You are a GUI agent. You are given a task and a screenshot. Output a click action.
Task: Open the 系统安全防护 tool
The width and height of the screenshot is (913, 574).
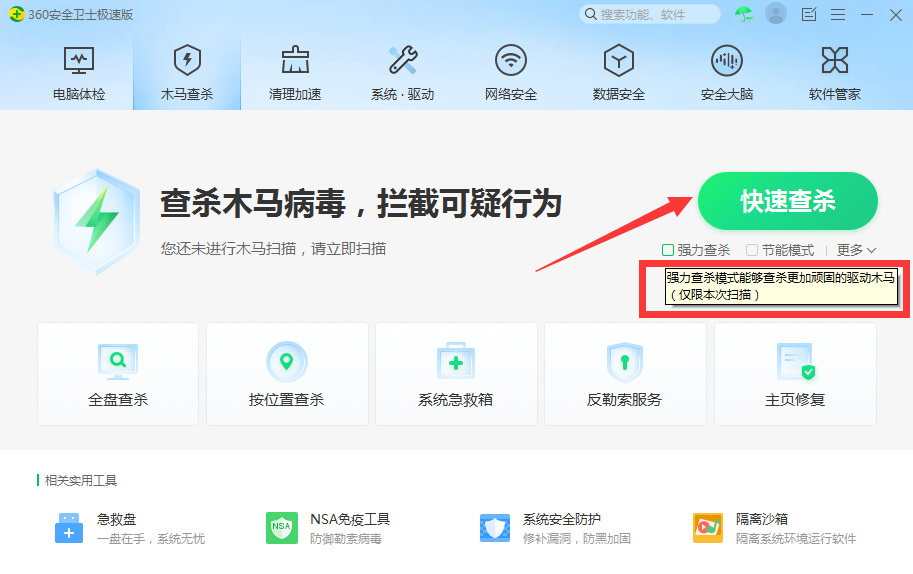555,528
